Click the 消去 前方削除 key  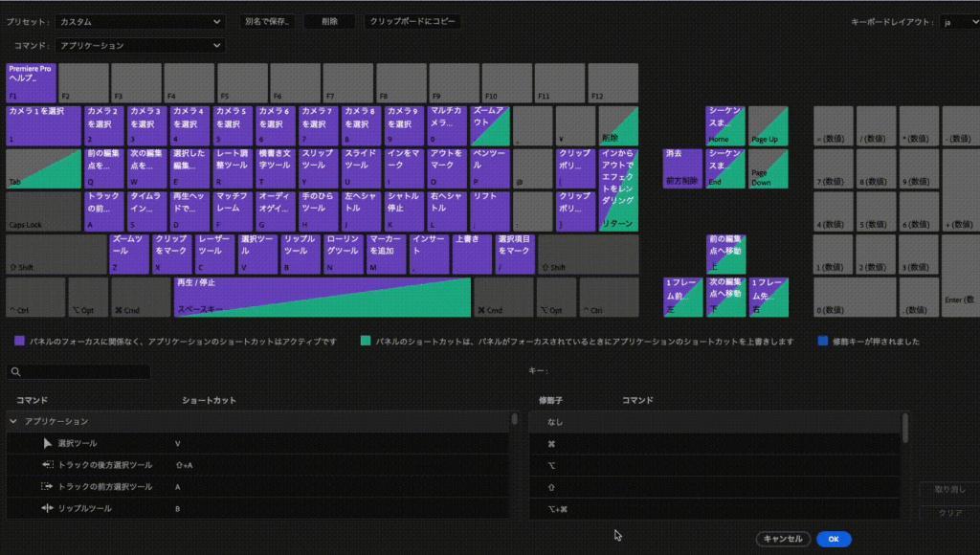click(x=682, y=168)
